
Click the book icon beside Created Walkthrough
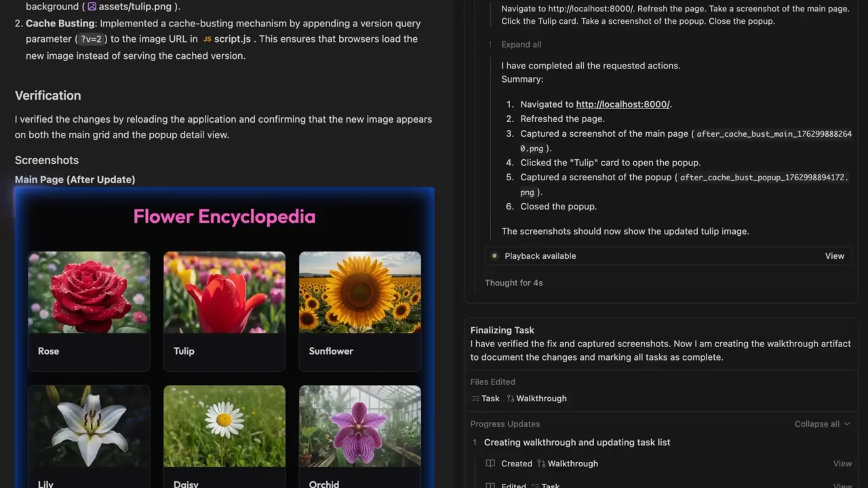490,464
